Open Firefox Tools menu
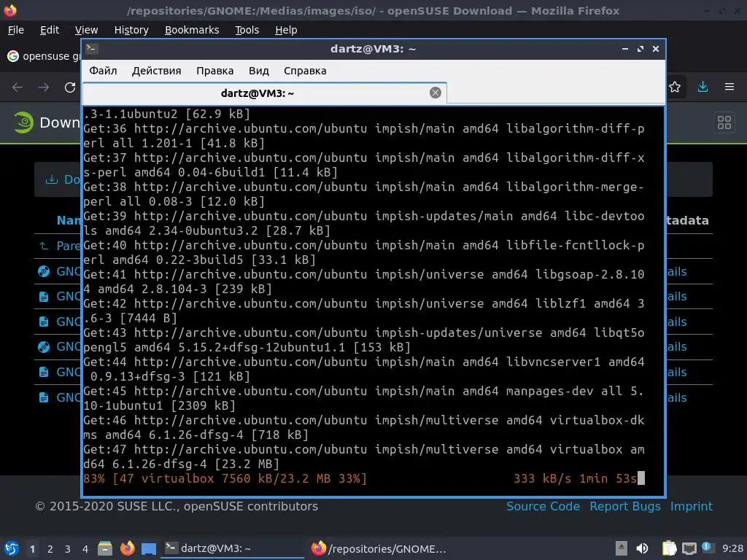 (x=247, y=30)
